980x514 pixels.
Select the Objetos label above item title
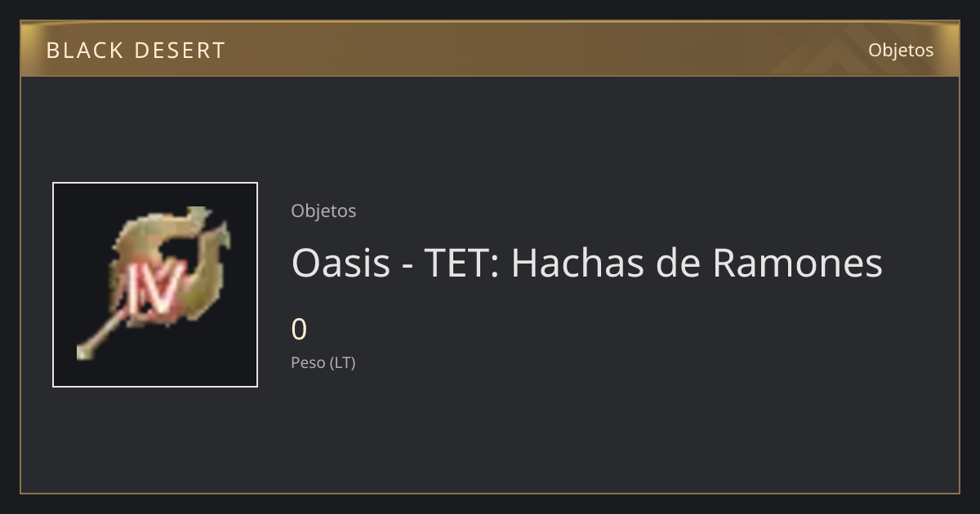(x=323, y=210)
